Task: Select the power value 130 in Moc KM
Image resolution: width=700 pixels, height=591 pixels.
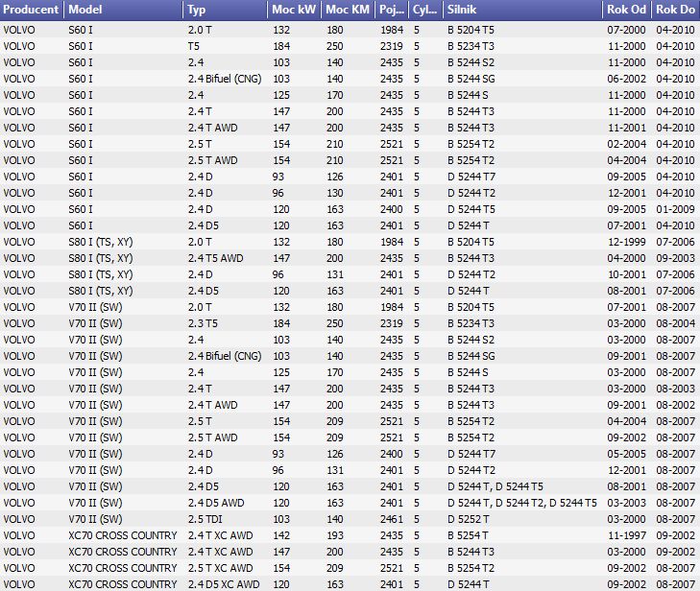Action: 335,193
